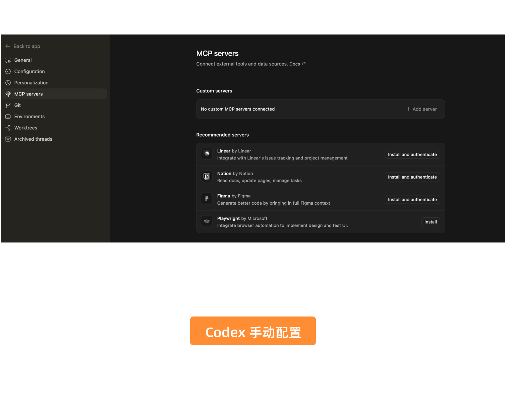Click Linear's issue tracking description text

pos(282,158)
